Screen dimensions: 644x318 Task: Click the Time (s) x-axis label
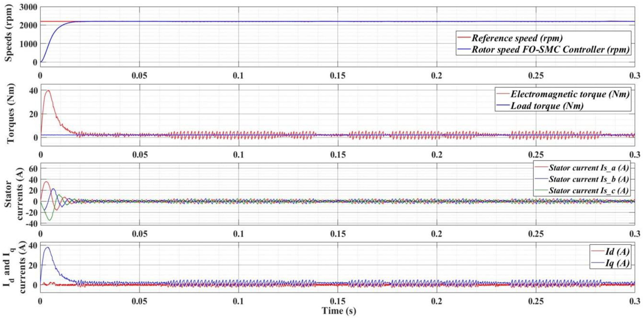pos(339,311)
